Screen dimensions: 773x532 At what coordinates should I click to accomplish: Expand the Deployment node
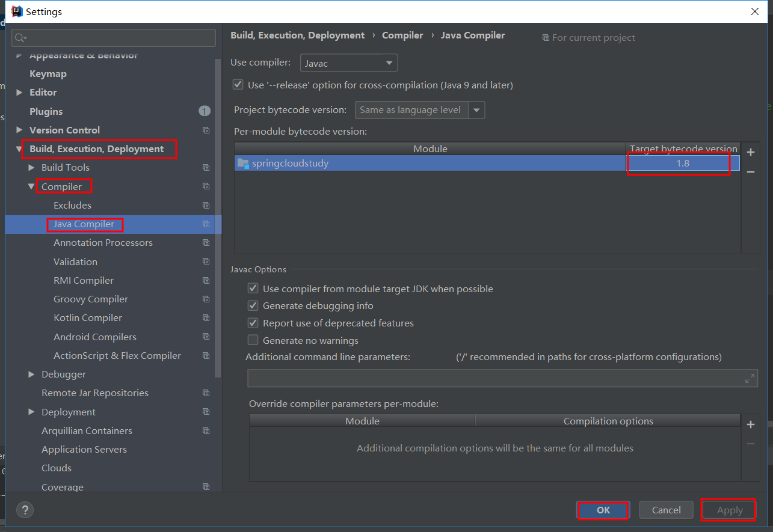tap(31, 412)
